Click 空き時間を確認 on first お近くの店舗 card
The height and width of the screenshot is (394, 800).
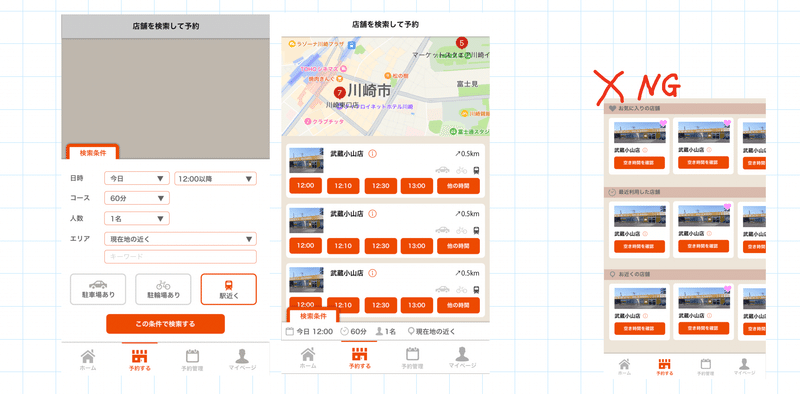coord(639,329)
